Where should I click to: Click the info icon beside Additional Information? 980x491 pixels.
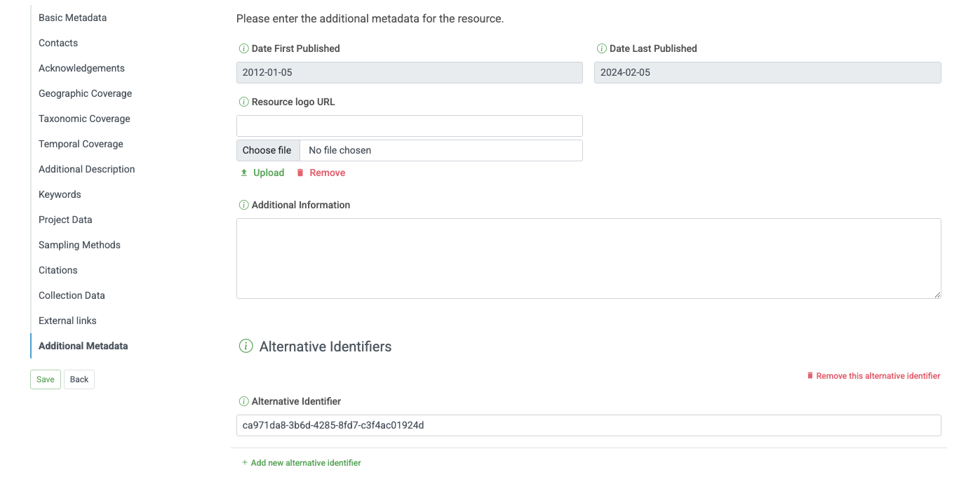243,205
